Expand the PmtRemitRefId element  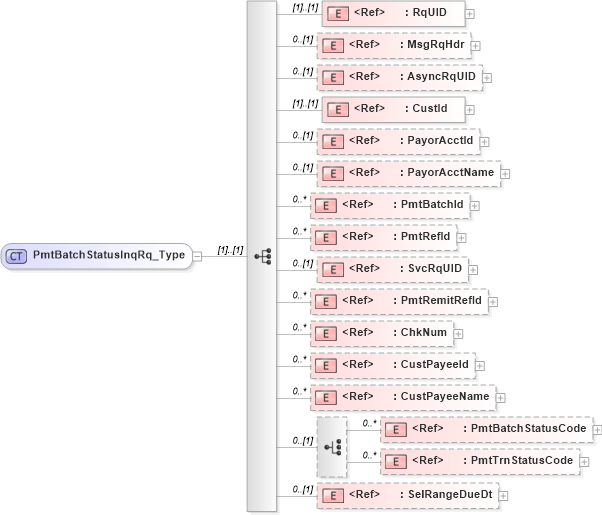493,302
